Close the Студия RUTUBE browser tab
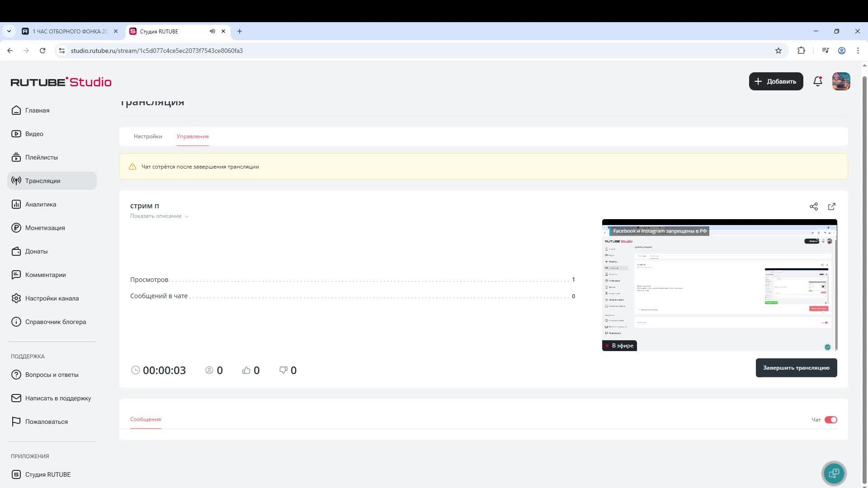Screen dimensions: 868x488 [x=223, y=31]
